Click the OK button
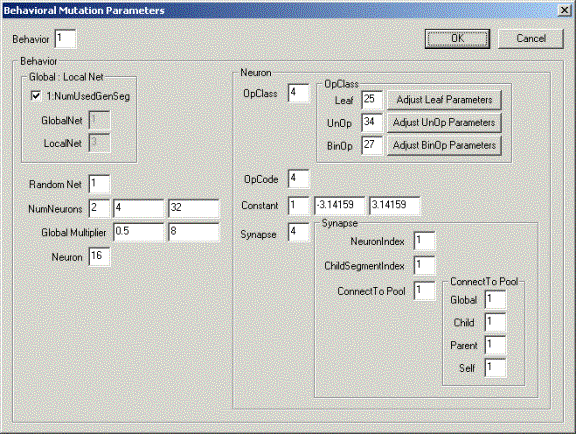The height and width of the screenshot is (434, 576). tap(457, 39)
